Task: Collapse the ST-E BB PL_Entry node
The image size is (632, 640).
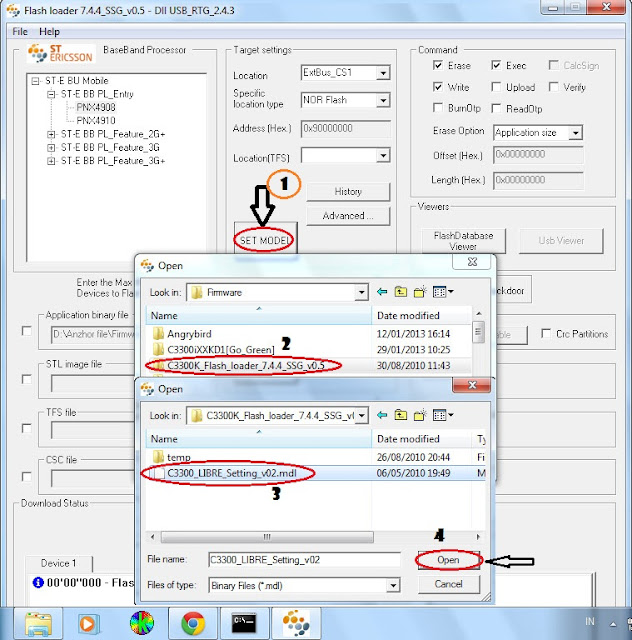Action: tap(51, 95)
